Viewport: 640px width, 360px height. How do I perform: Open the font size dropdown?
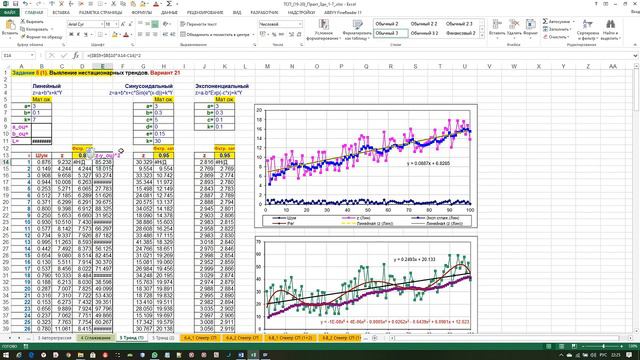click(x=116, y=24)
